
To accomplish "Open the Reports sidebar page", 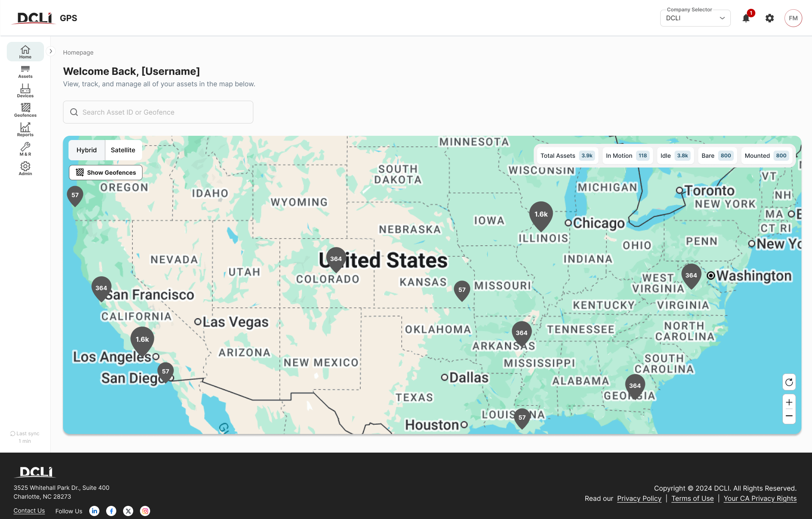I will click(x=25, y=130).
